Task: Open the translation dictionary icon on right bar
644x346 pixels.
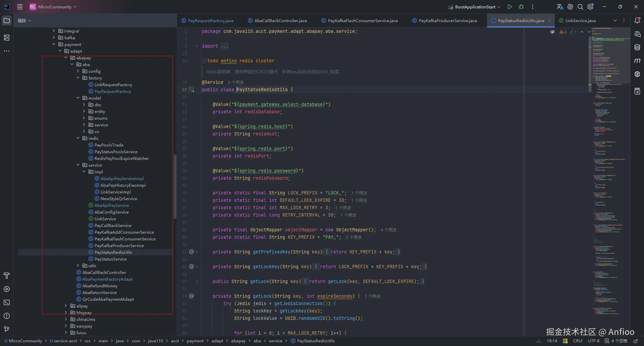Action: point(637,91)
